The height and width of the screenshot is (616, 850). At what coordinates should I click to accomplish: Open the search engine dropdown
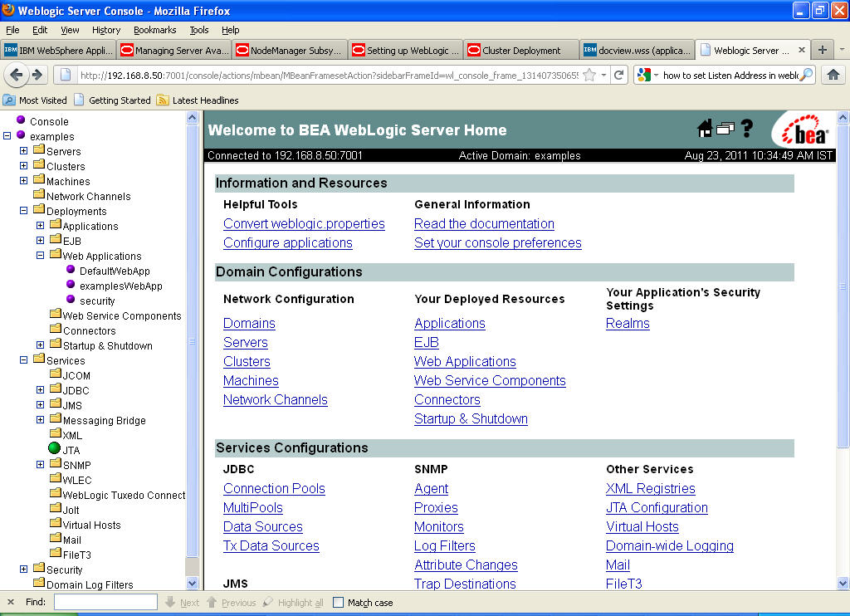coord(656,75)
